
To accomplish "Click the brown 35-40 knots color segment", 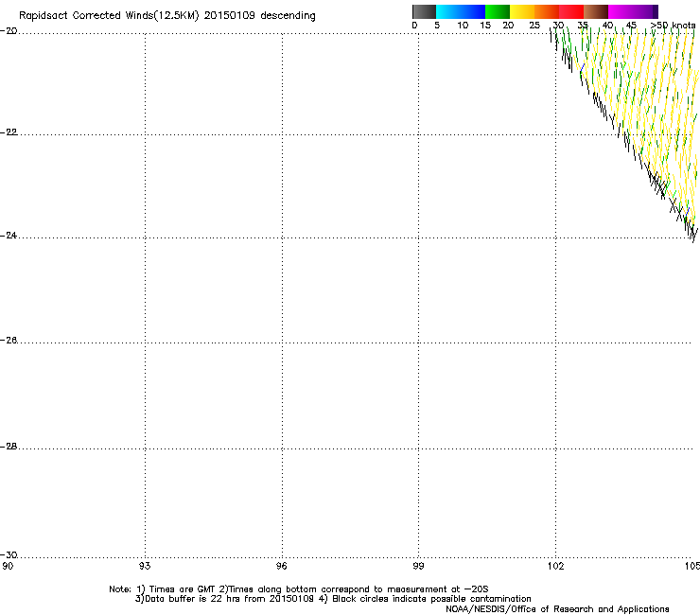I will click(x=596, y=11).
